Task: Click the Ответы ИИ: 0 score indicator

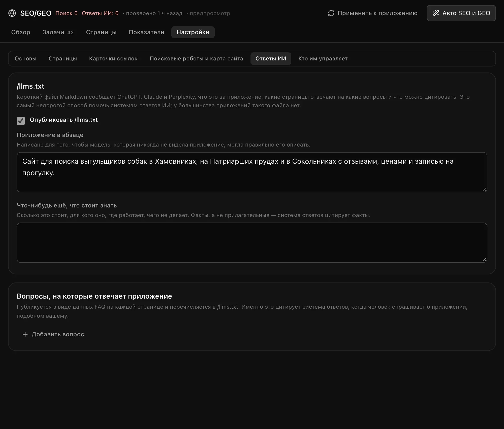Action: [100, 13]
